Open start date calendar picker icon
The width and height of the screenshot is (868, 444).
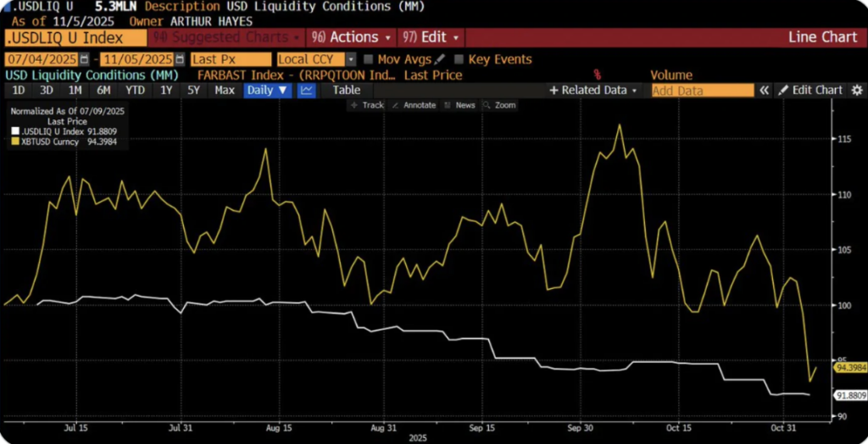point(84,59)
